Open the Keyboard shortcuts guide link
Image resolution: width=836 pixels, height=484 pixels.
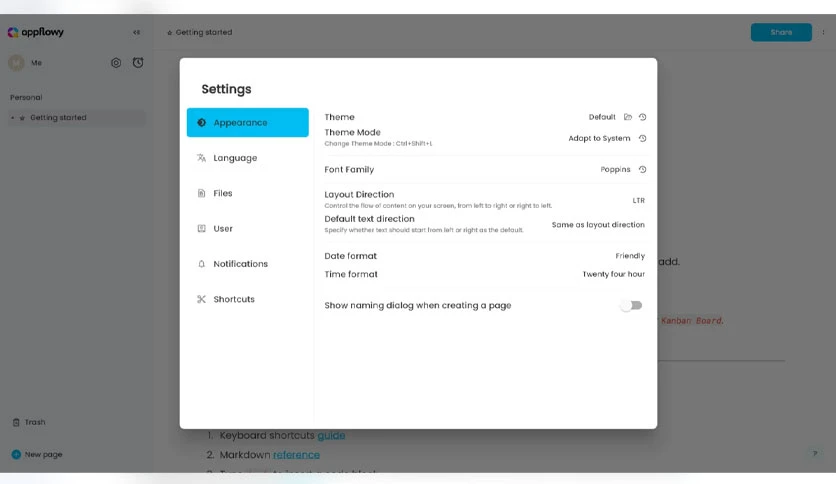(331, 435)
